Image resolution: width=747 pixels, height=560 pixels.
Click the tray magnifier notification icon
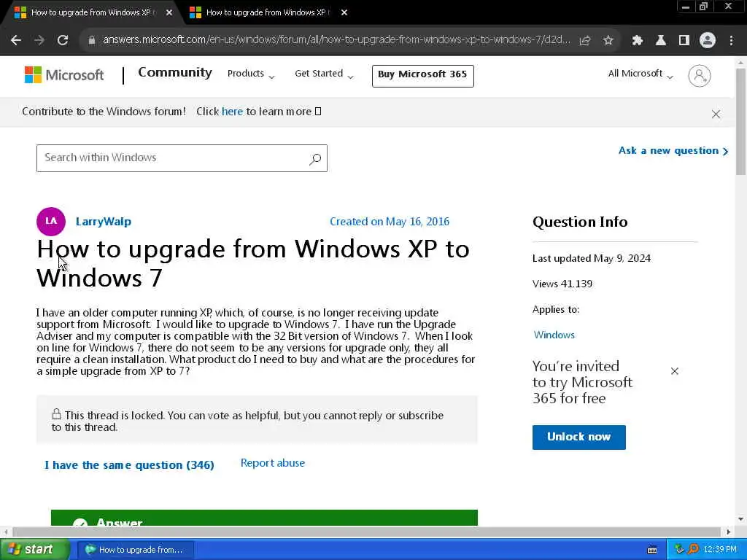tap(693, 550)
